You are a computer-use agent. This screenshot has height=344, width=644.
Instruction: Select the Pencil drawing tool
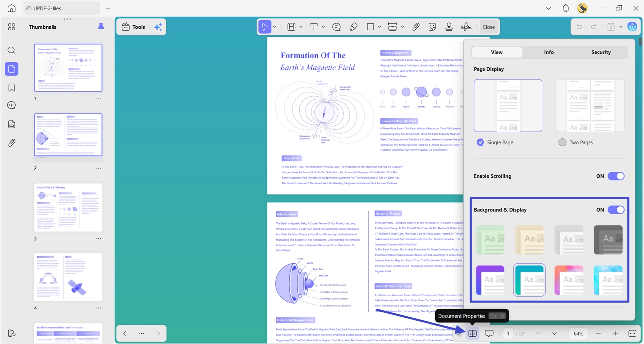click(354, 27)
